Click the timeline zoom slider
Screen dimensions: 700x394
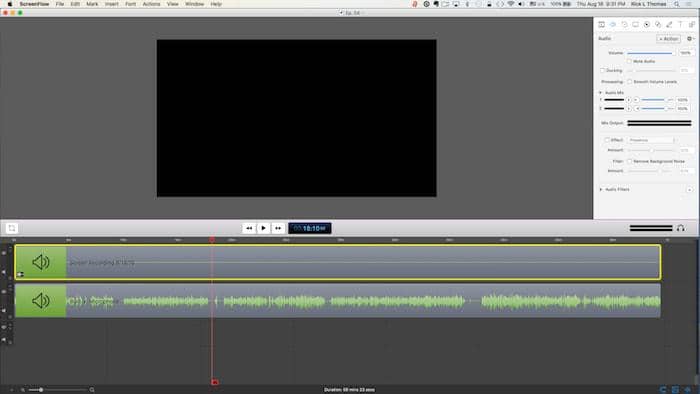pyautogui.click(x=58, y=390)
